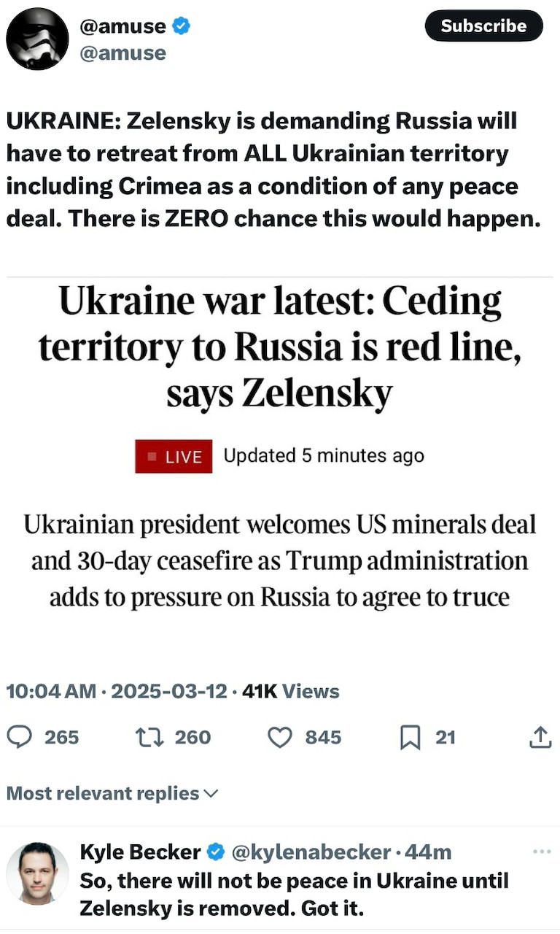This screenshot has width=560, height=934.
Task: Open the Ukraine war latest headline image
Action: coord(280,452)
